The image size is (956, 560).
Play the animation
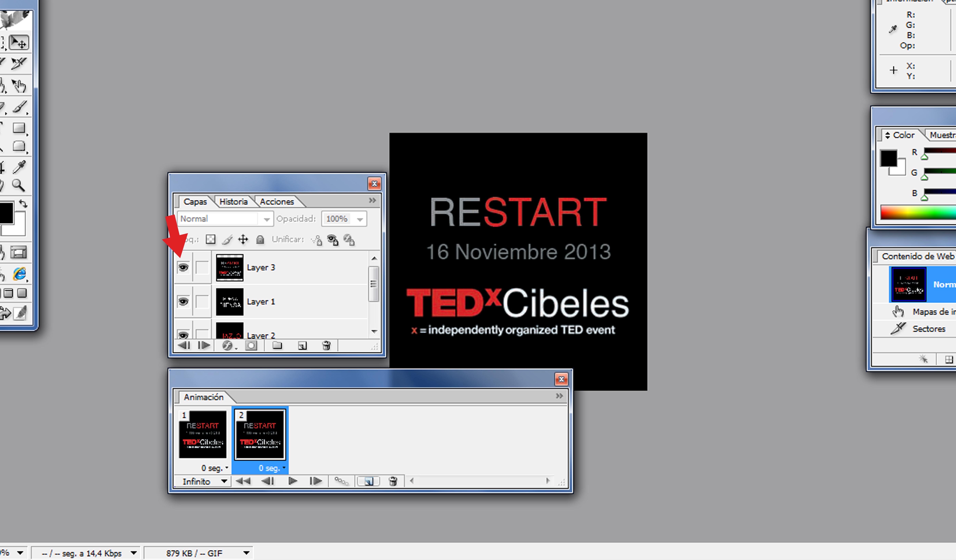[292, 481]
